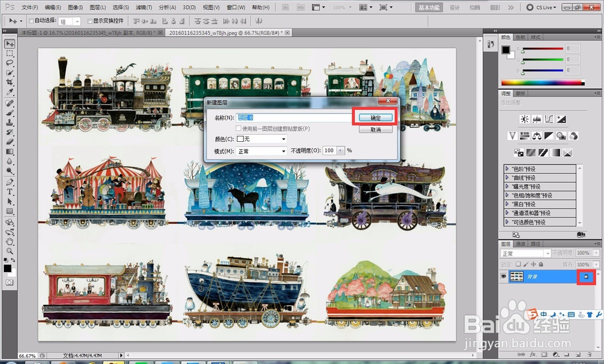
Task: Click the color spectrum ramp bar
Action: pos(543,82)
